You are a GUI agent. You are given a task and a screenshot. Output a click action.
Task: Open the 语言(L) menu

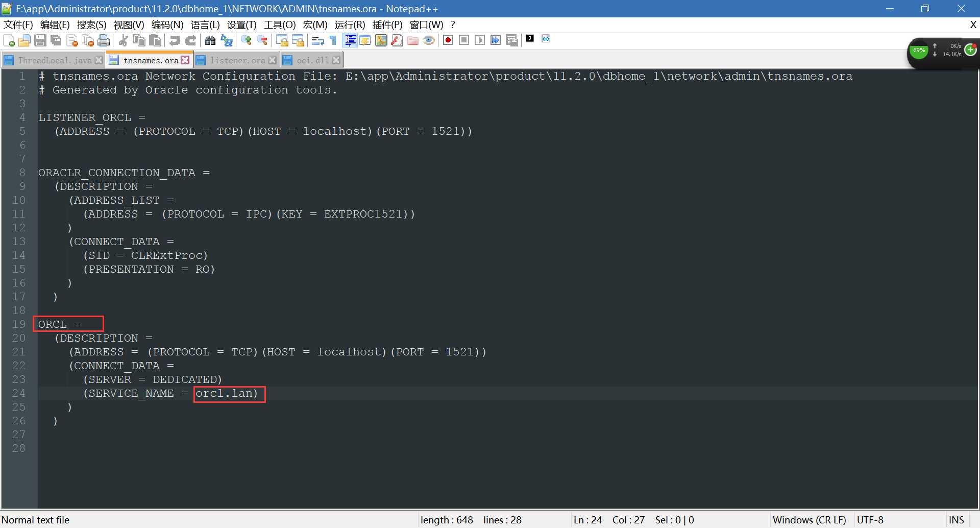(x=205, y=25)
